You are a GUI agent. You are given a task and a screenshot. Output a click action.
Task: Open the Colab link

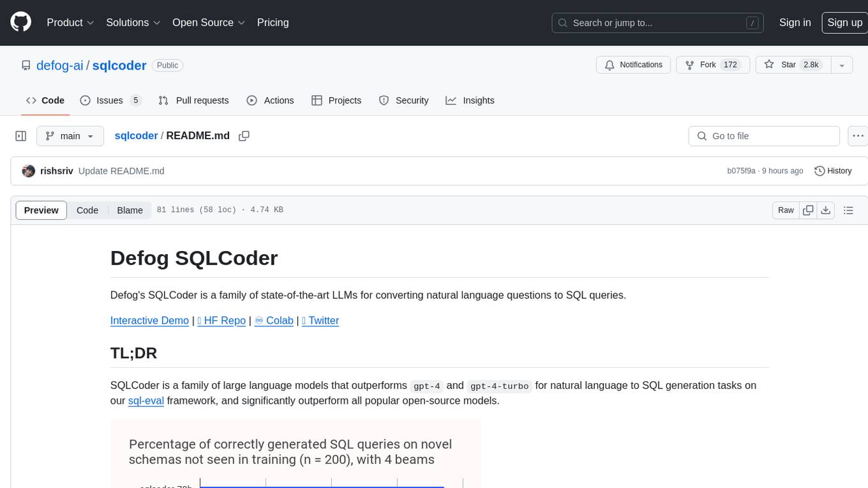click(x=274, y=321)
